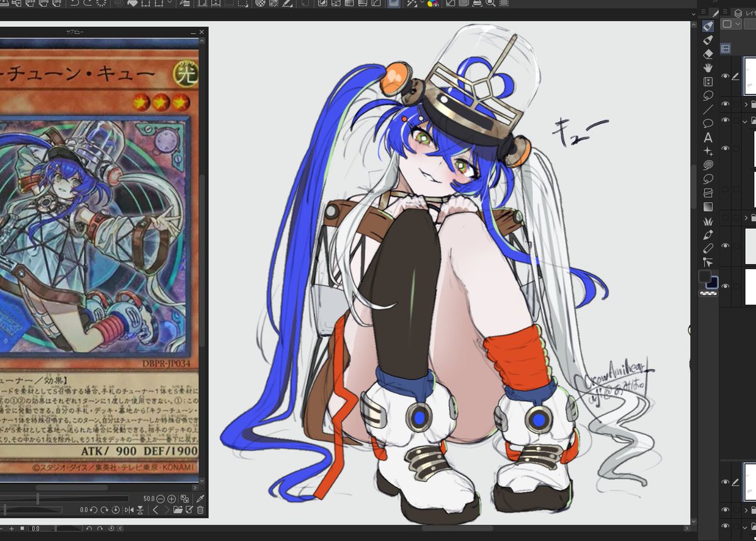
Task: Toggle visibility of the topmost layer
Action: 725,76
